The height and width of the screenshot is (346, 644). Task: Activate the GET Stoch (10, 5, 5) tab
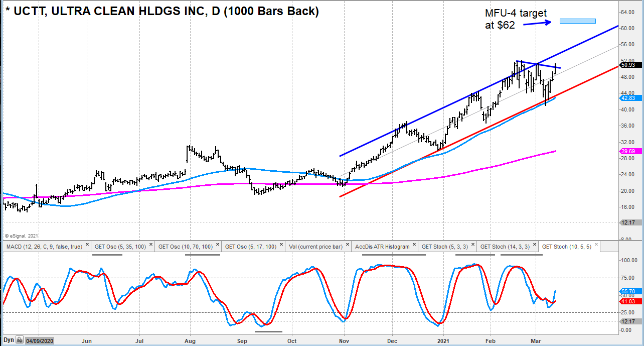tap(567, 246)
